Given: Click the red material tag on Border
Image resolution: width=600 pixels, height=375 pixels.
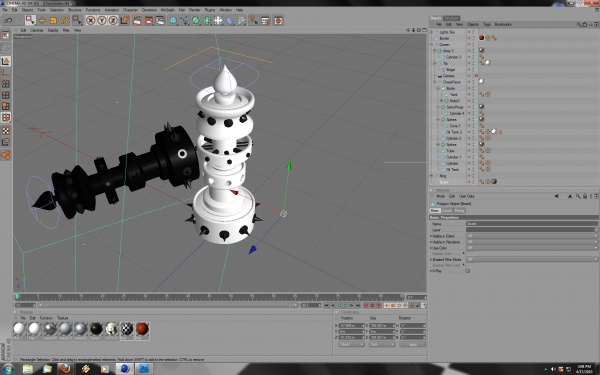Looking at the screenshot, I should [481, 38].
